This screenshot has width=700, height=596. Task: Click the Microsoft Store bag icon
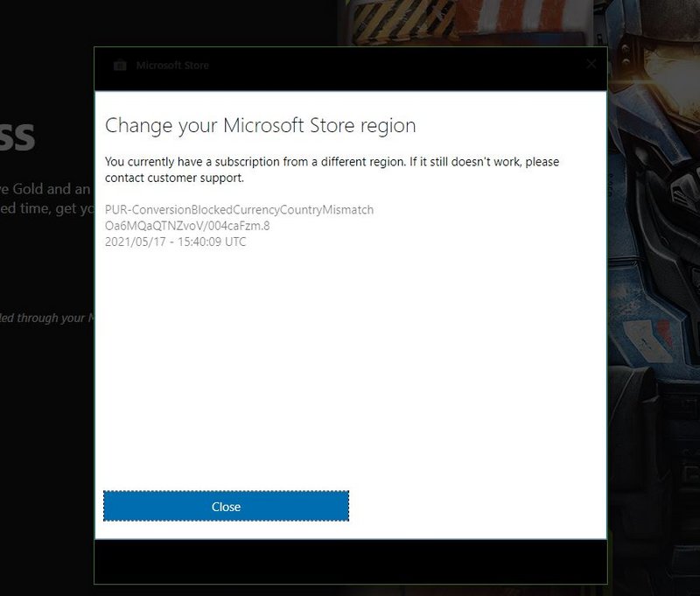coord(120,65)
